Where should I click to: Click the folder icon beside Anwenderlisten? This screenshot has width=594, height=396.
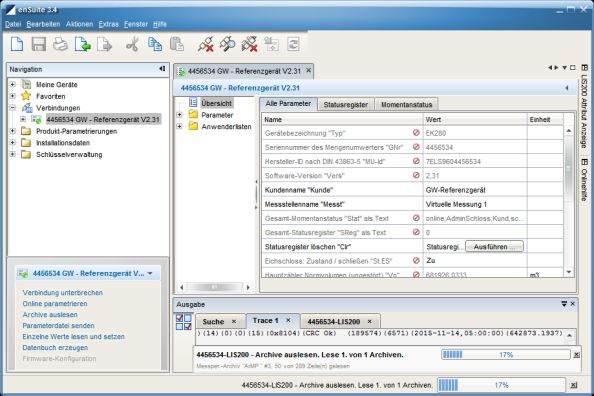coord(193,126)
